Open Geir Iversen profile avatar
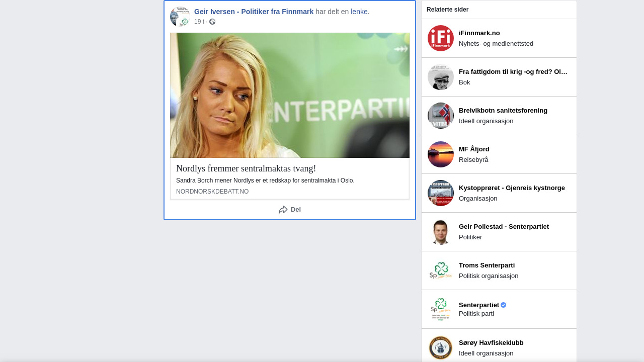Screen dimensions: 644x362 (180, 17)
